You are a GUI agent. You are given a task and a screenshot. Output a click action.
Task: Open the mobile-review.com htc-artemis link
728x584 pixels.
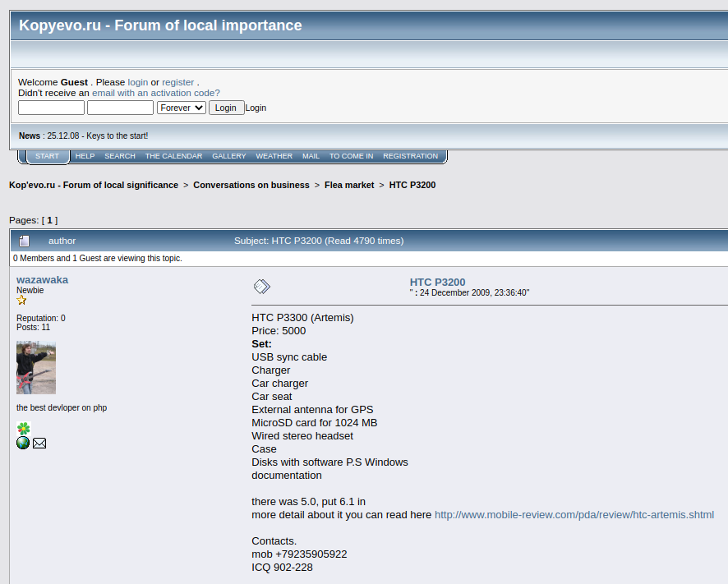coord(574,515)
